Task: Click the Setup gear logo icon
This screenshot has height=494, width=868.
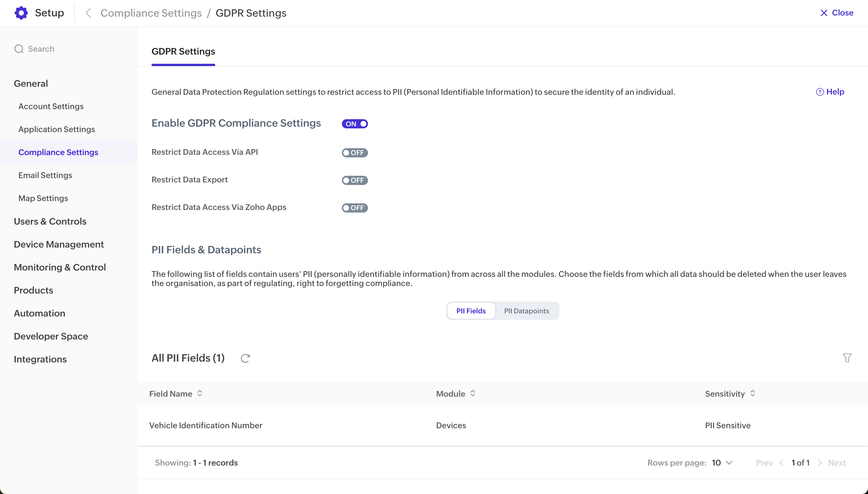Action: (21, 13)
